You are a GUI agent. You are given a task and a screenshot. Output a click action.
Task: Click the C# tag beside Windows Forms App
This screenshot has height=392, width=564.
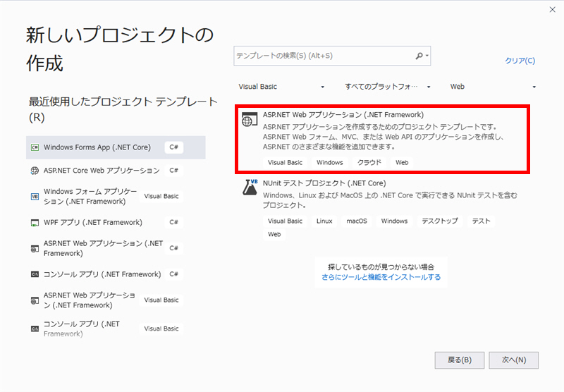click(x=174, y=147)
